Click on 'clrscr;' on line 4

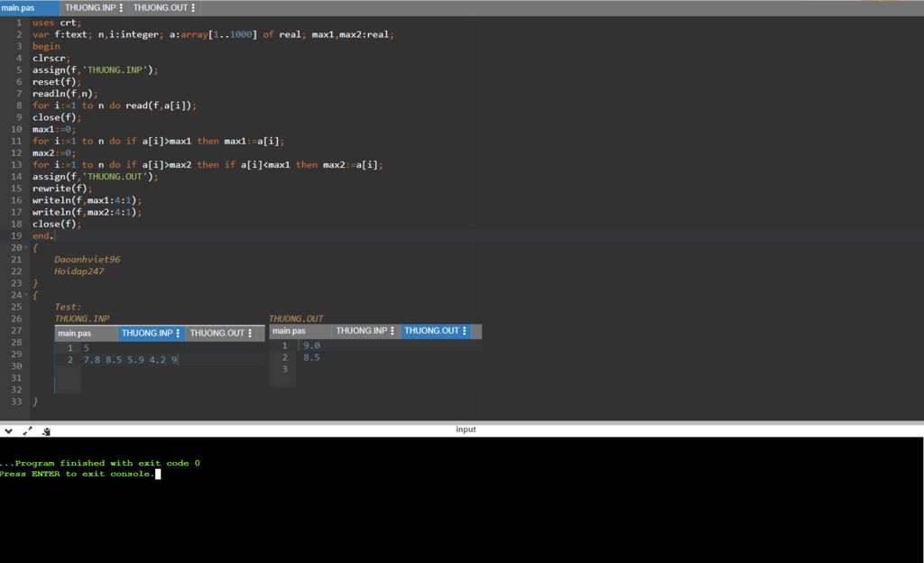tap(51, 59)
